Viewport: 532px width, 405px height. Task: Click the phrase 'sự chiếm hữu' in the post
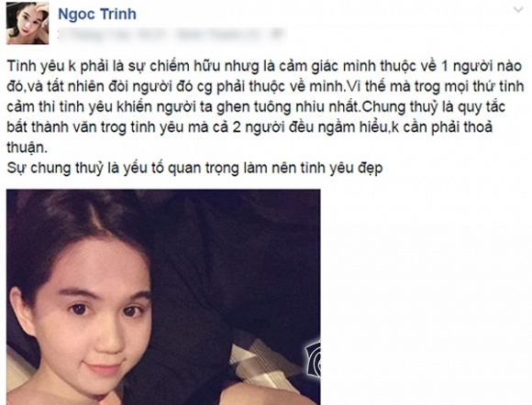click(x=173, y=66)
